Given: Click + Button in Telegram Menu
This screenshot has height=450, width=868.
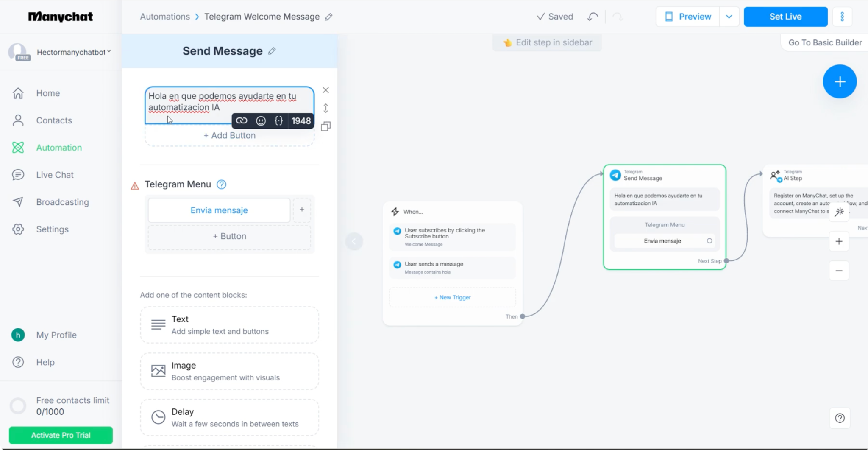Looking at the screenshot, I should click(229, 236).
